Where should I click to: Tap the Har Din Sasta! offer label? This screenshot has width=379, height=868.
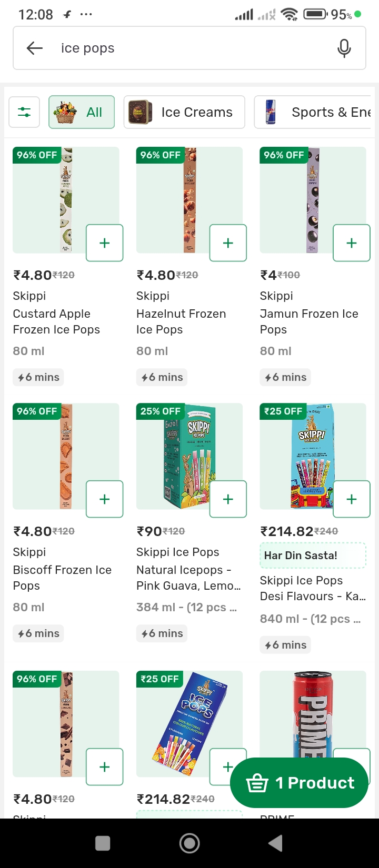(313, 556)
